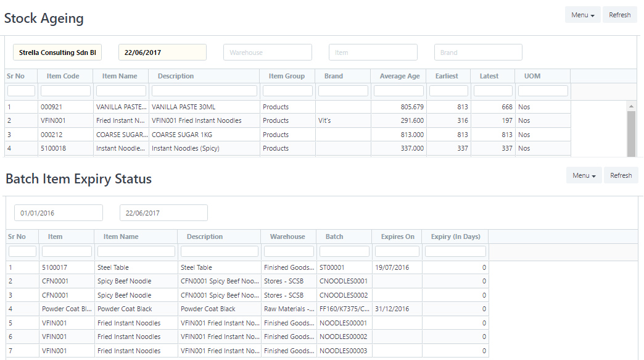Click the Strella Consulting company field
644x360 pixels.
tap(57, 52)
